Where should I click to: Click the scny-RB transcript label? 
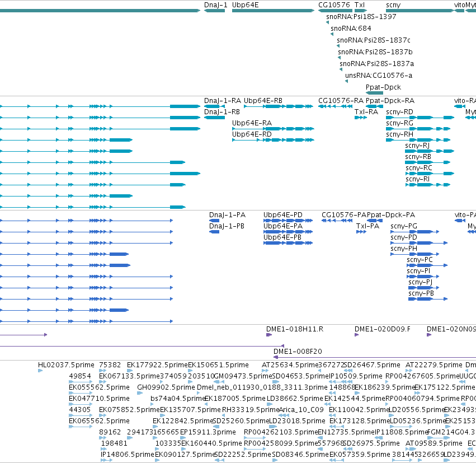click(418, 157)
